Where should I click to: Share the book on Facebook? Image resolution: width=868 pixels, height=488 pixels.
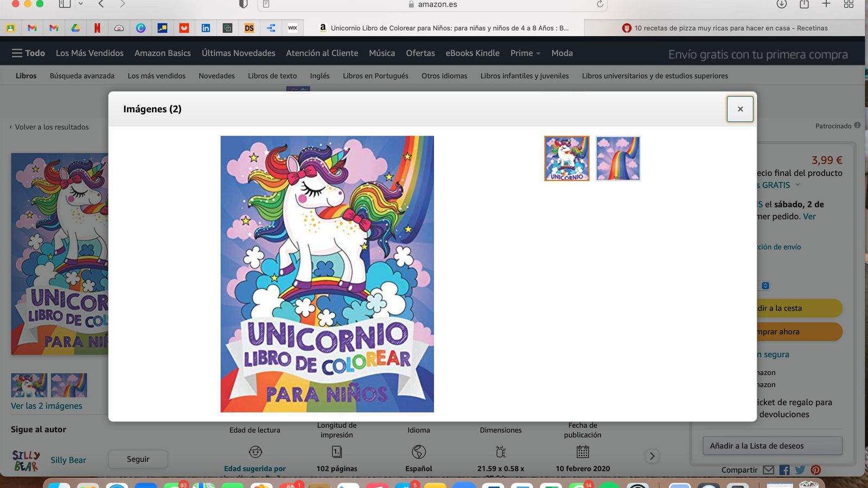pyautogui.click(x=784, y=470)
